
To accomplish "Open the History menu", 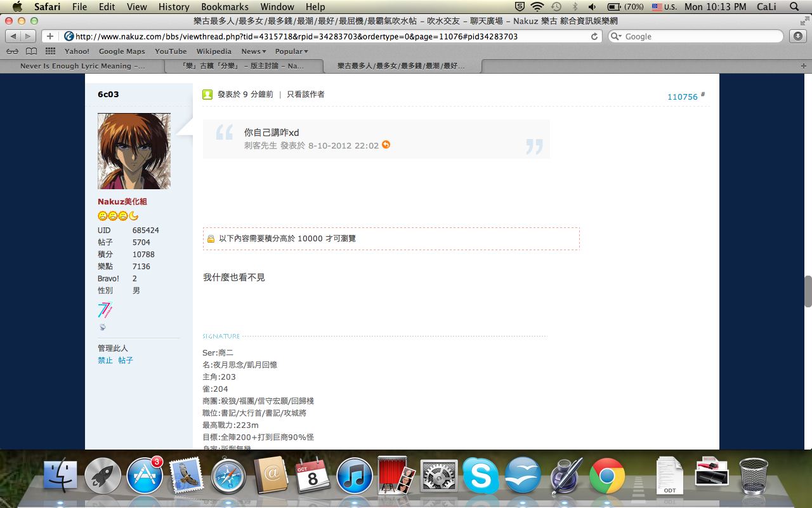I will [174, 7].
